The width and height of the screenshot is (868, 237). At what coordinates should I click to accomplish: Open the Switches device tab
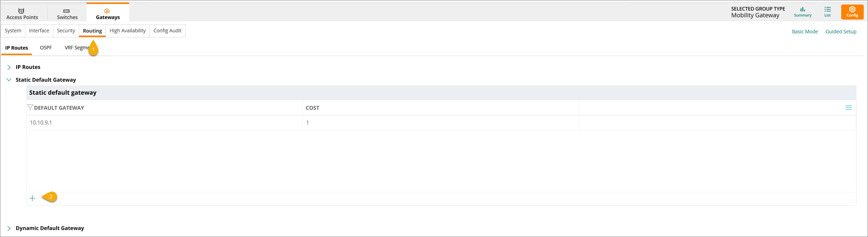pos(67,14)
